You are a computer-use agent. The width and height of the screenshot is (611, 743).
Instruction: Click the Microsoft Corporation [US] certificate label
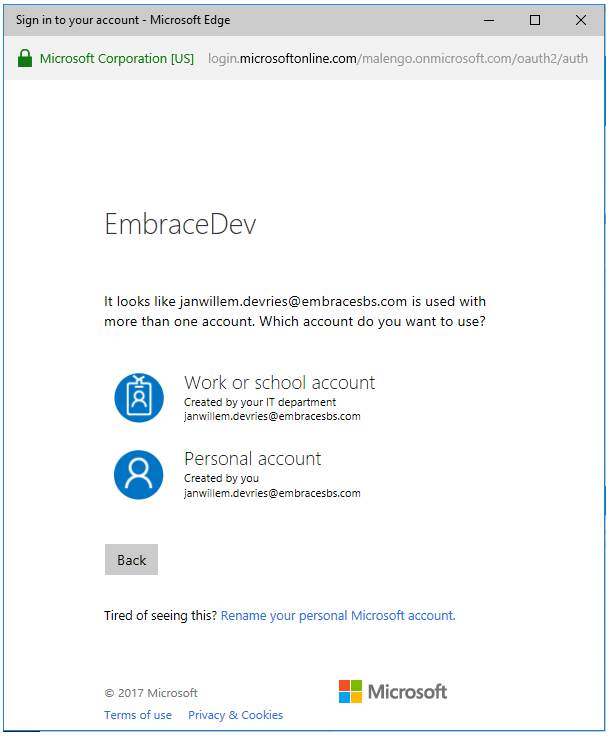[x=117, y=59]
